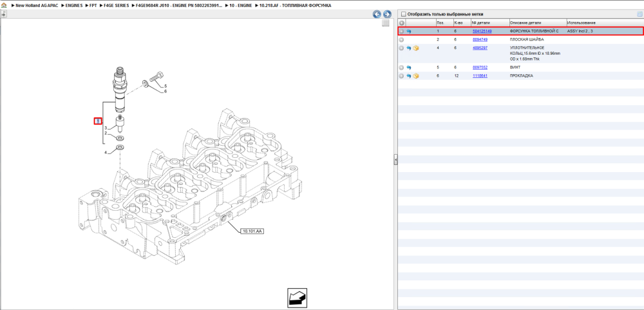Click package box icon in УПЛОТНИТЕЛЬНОЕ КОЛЬЦ row
The height and width of the screenshot is (310, 644).
click(x=416, y=48)
